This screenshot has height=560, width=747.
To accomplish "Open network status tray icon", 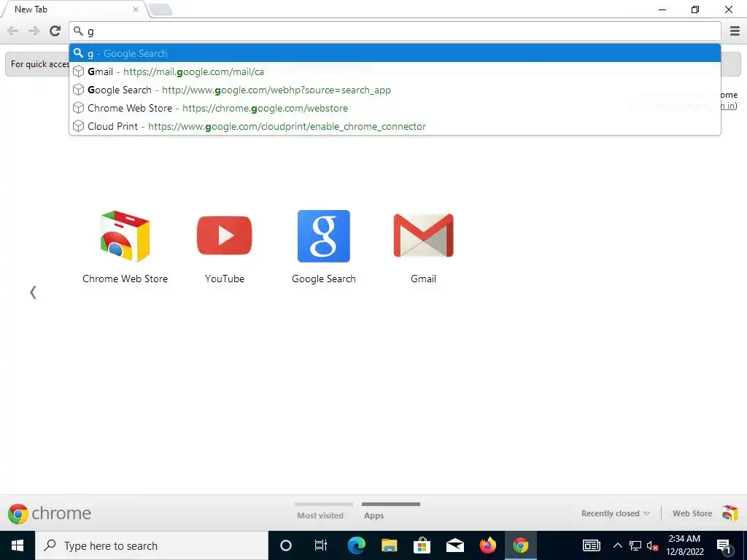I will 635,545.
